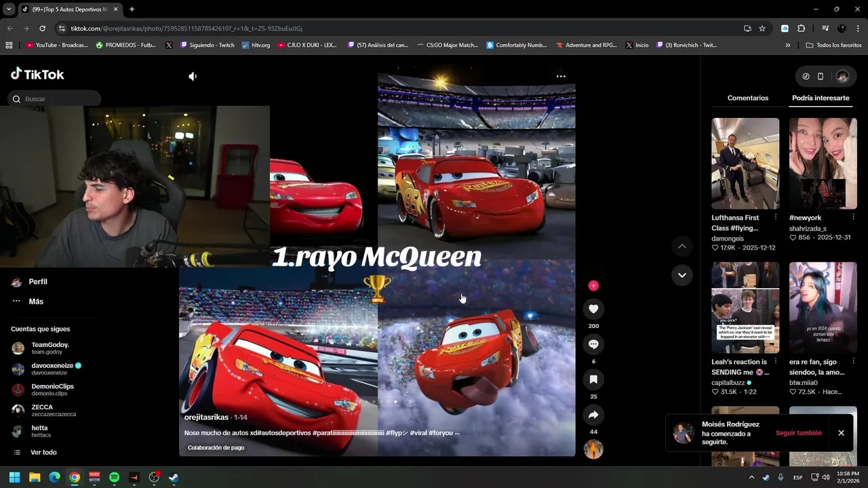The image size is (868, 488).
Task: Open the Siguiendo - Twitch bookmark
Action: 206,45
